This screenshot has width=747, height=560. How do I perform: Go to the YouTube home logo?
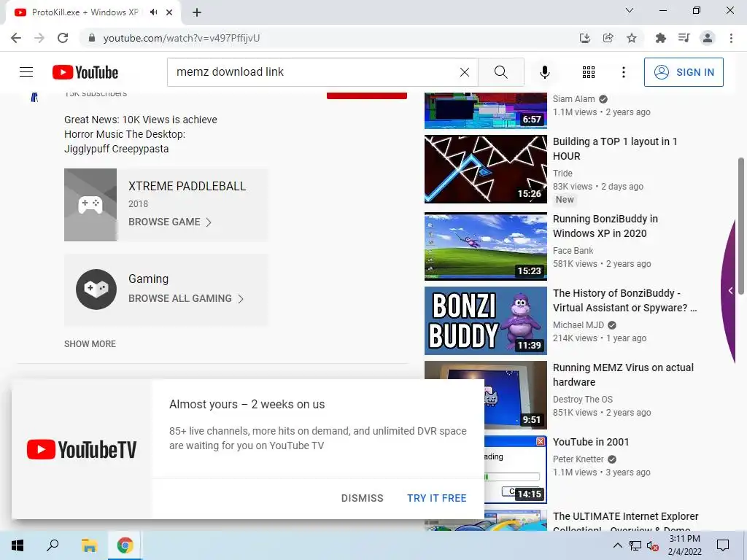pyautogui.click(x=85, y=72)
